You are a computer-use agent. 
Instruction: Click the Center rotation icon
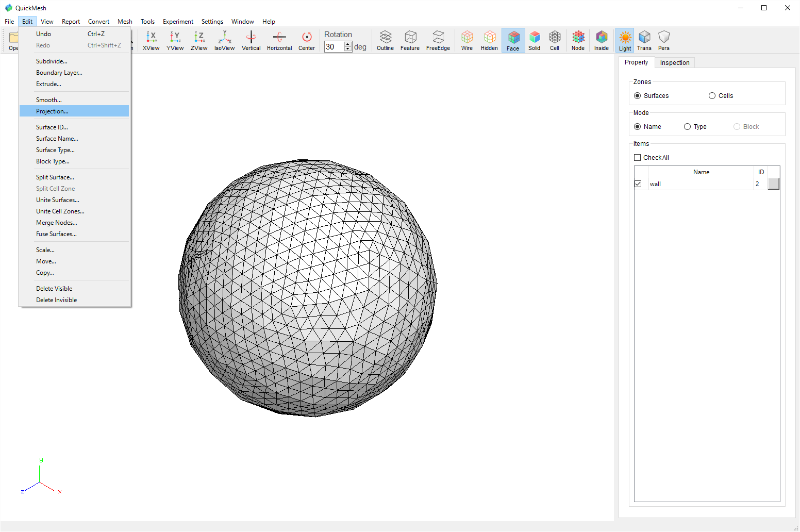click(307, 40)
